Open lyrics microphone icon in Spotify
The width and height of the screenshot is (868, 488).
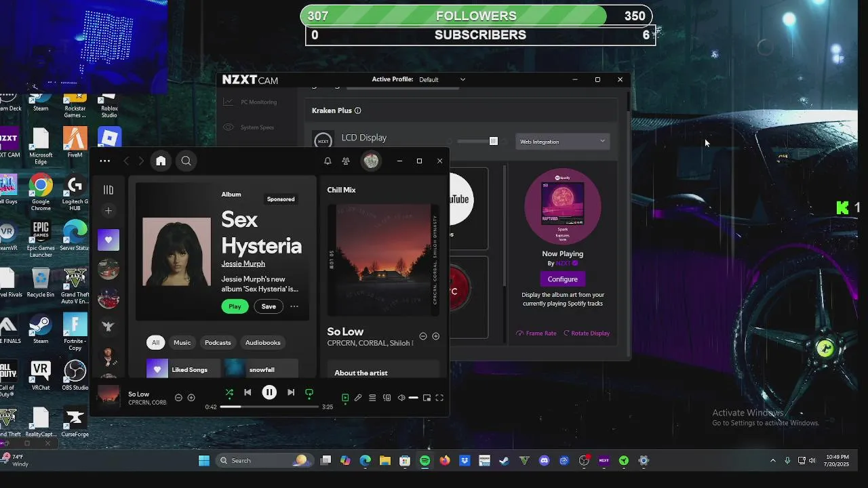[358, 398]
